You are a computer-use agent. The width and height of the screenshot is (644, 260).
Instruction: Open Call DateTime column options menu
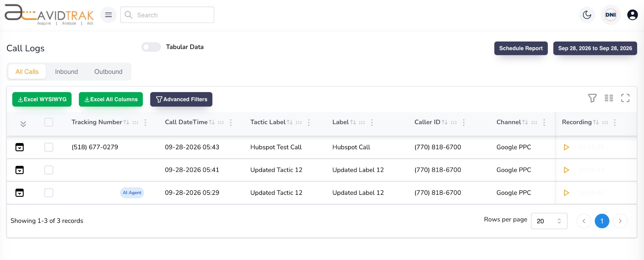coord(231,122)
